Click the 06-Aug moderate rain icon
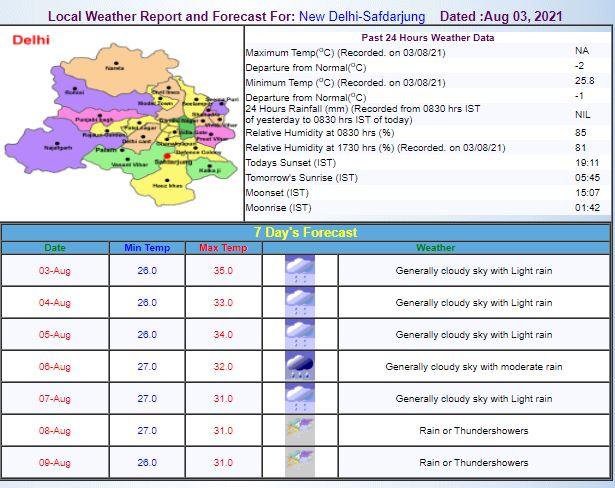The image size is (615, 488). point(300,367)
